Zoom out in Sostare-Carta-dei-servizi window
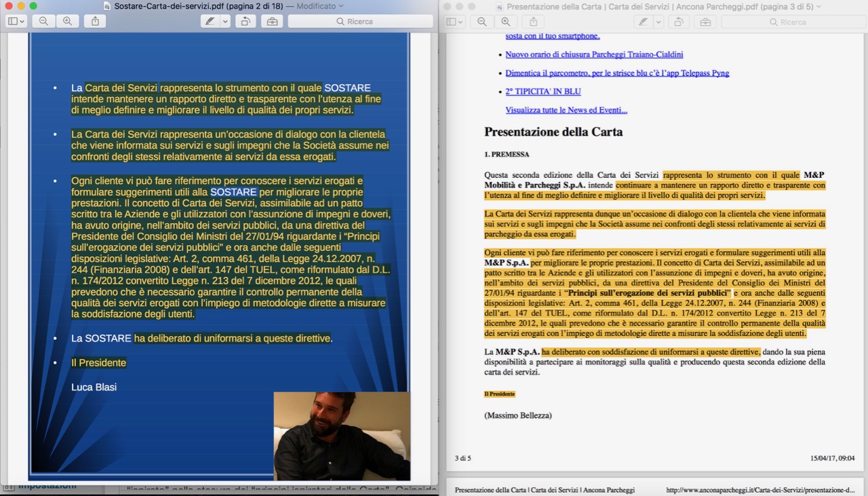The width and height of the screenshot is (868, 496). [x=43, y=22]
